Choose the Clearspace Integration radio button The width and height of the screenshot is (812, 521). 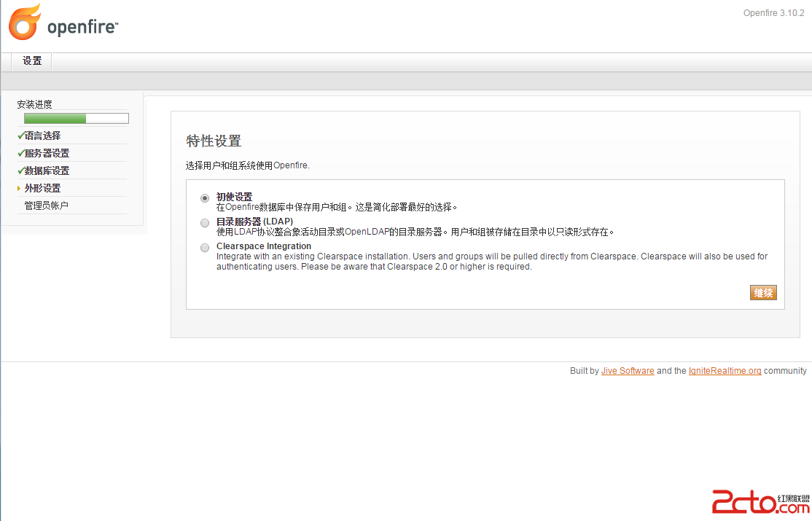pyautogui.click(x=205, y=248)
